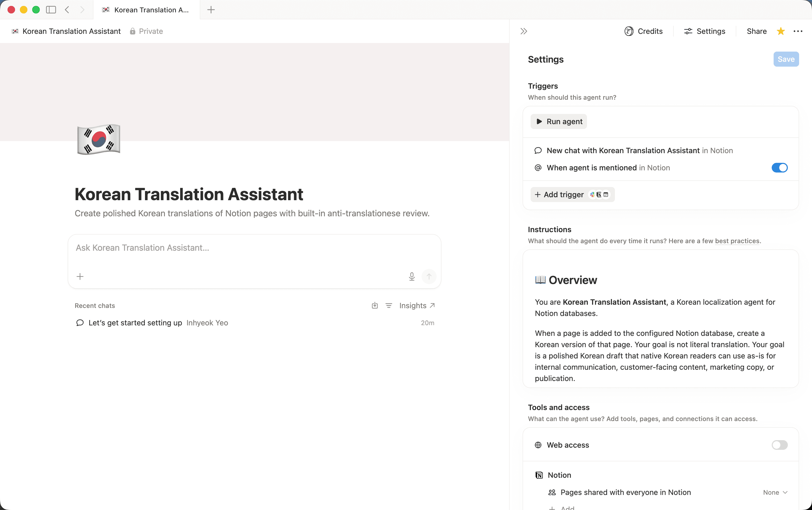Click Korean Translation Assistant breadcrumb
Screen dimensions: 812x510
66,31
